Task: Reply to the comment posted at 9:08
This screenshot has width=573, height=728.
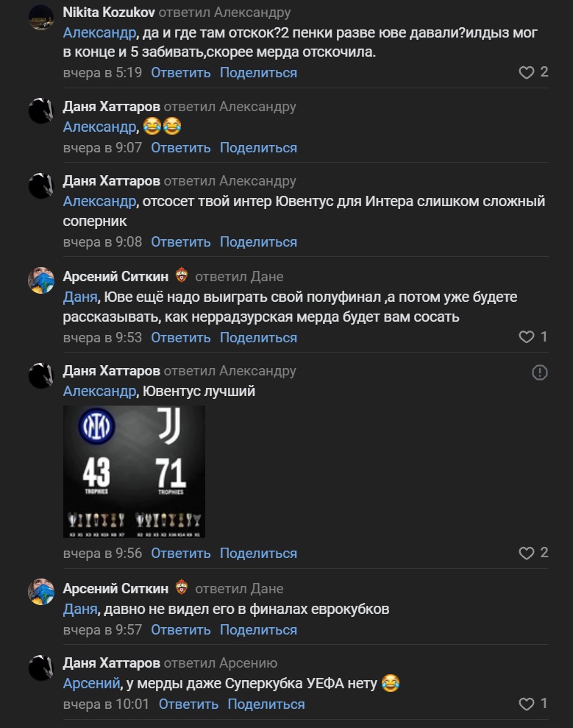Action: (x=181, y=242)
